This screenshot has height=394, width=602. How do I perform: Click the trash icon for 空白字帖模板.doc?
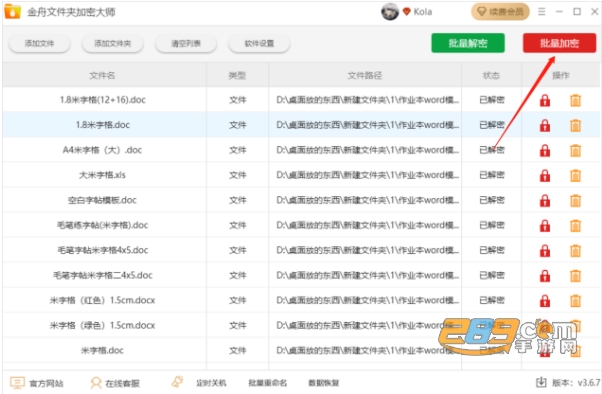pos(575,200)
